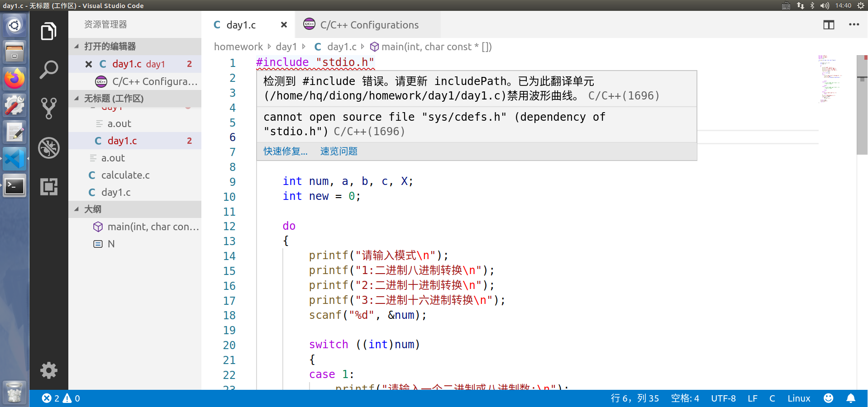
Task: Launch Firefox from the dock
Action: tap(14, 78)
